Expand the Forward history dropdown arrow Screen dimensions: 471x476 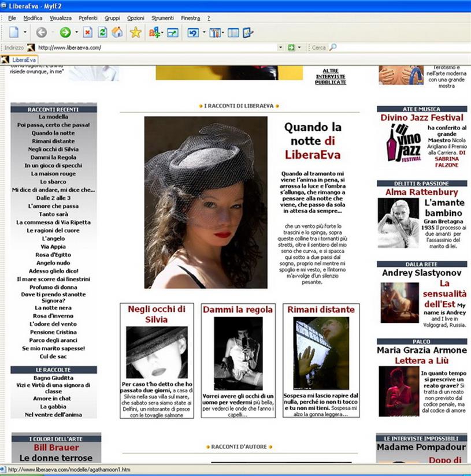point(76,32)
